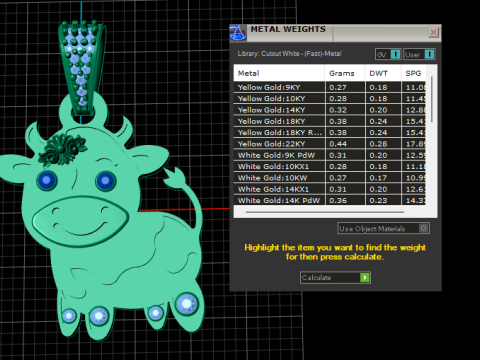Select the Yellow Gold:9KY row

(330, 87)
